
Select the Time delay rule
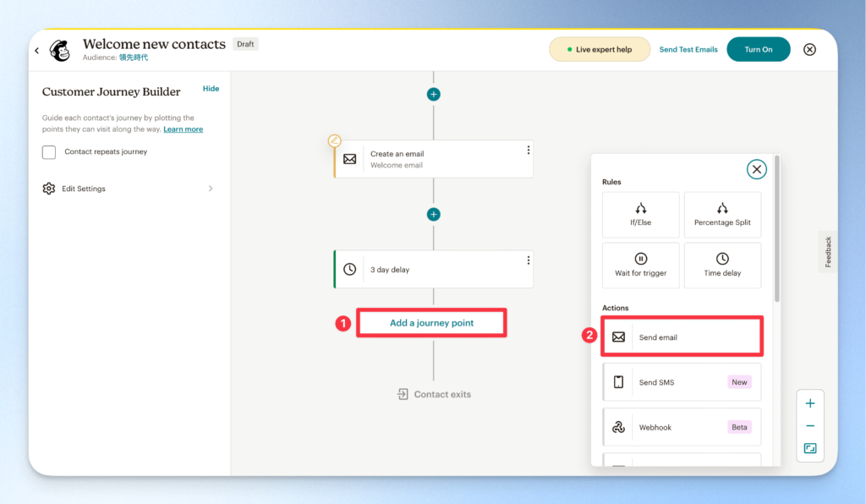pos(722,266)
